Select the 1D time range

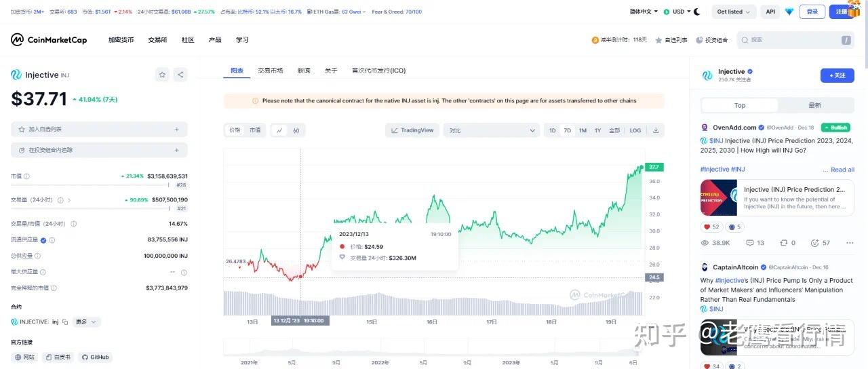553,130
